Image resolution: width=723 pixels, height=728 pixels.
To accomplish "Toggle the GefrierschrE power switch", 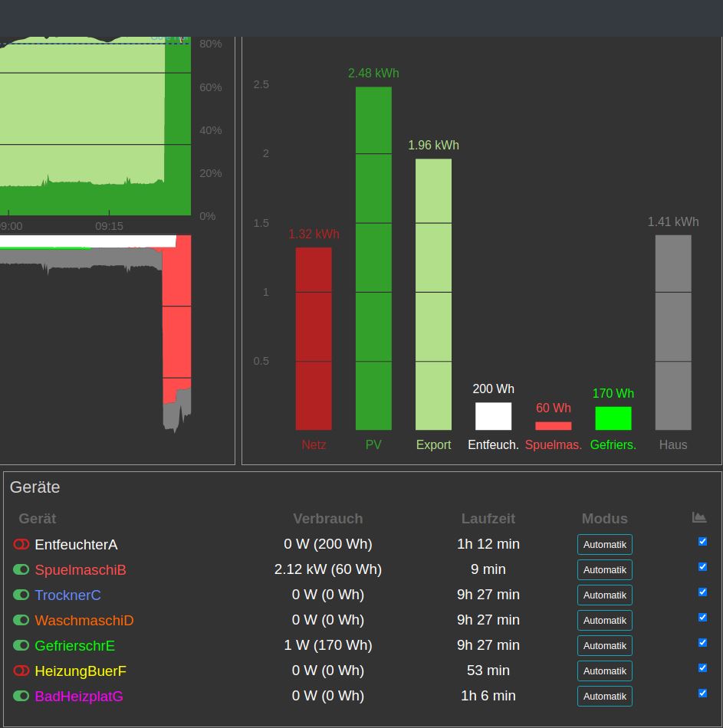I will pyautogui.click(x=21, y=645).
